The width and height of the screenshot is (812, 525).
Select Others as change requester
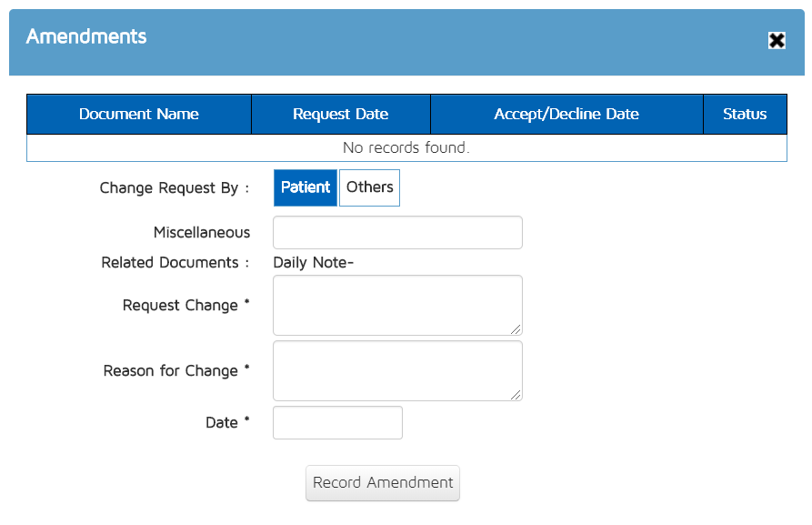(x=369, y=187)
